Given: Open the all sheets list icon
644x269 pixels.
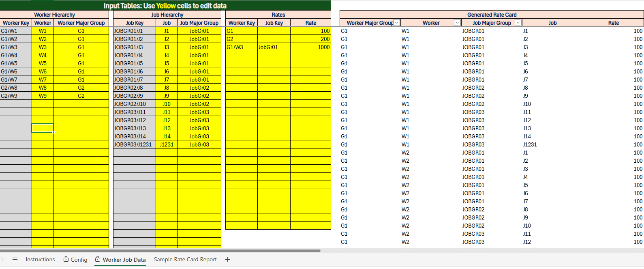Looking at the screenshot, I should [15, 260].
